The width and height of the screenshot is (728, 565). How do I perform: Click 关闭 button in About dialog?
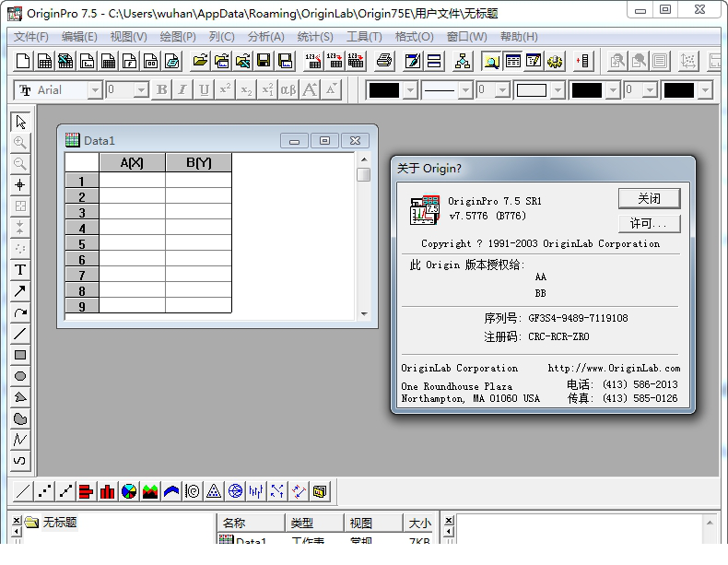click(649, 199)
